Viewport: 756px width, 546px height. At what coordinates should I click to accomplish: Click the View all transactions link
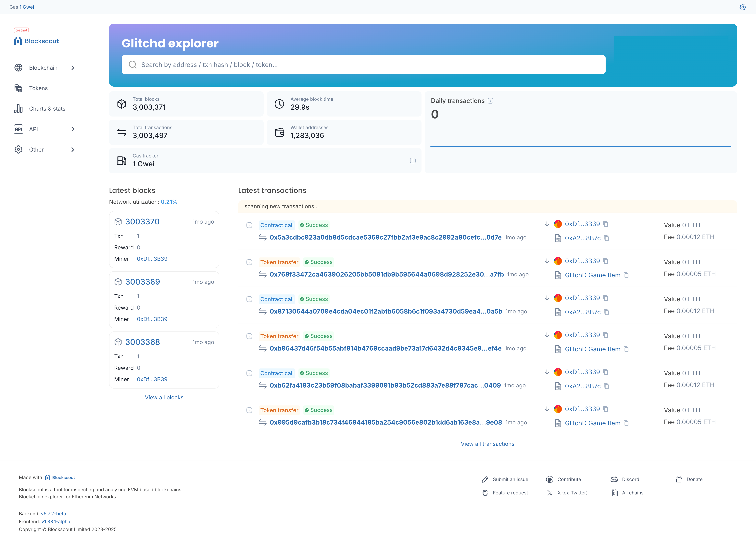(487, 444)
